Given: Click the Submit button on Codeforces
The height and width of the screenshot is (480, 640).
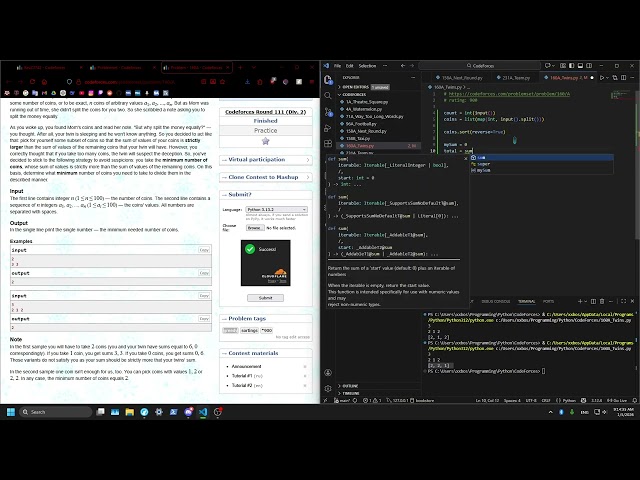Looking at the screenshot, I should click(265, 298).
